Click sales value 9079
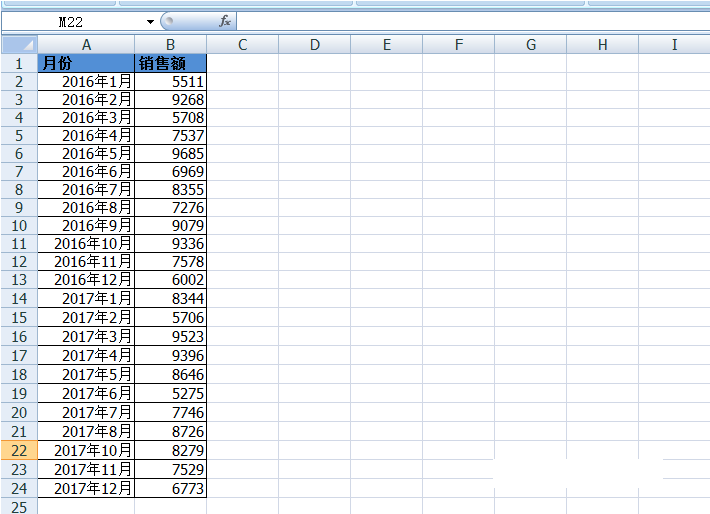 170,226
